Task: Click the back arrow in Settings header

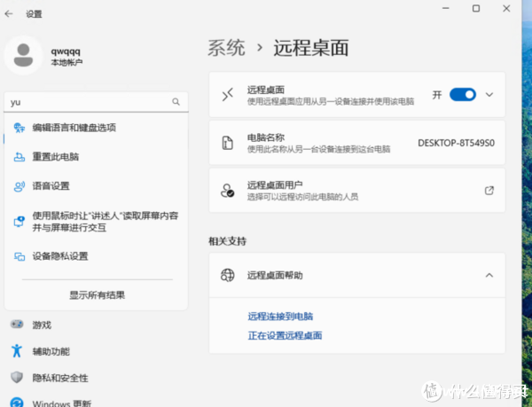Action: 10,14
